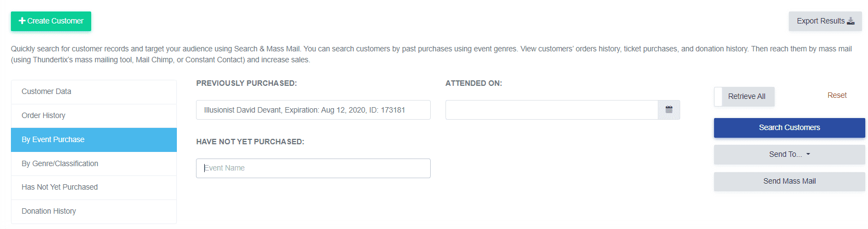Click the Create Customer button text
The width and height of the screenshot is (868, 229).
[56, 21]
